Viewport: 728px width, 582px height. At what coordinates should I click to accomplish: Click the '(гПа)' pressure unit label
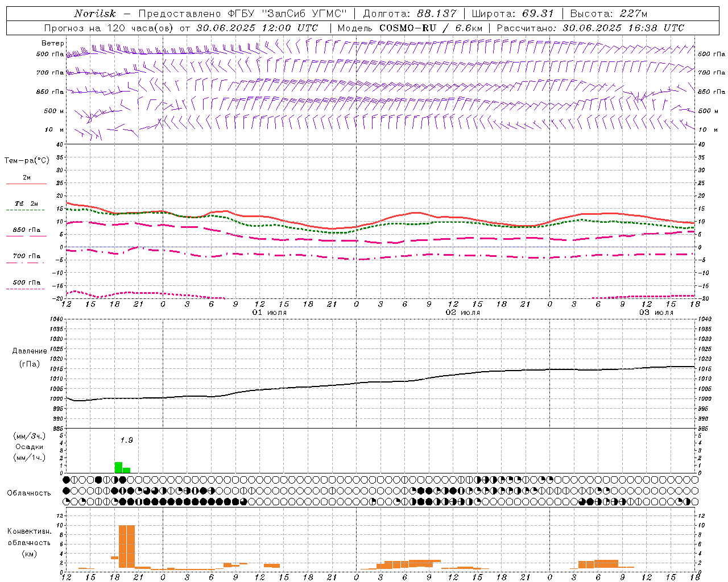pos(30,364)
